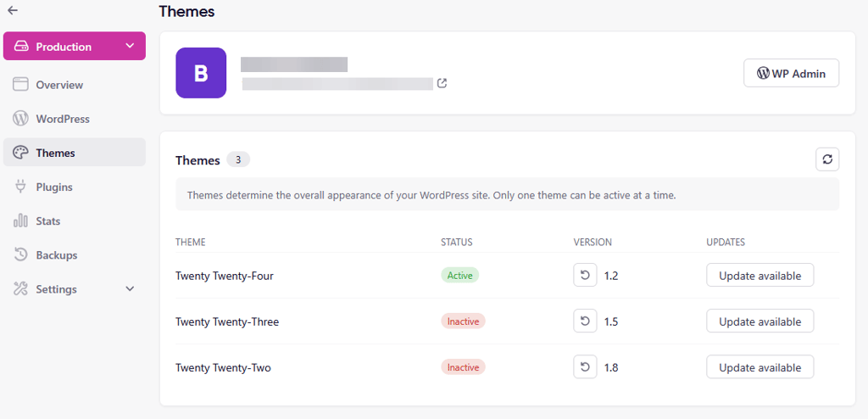Select the Twenty Twenty-Three theme name
This screenshot has width=868, height=419.
coord(227,321)
